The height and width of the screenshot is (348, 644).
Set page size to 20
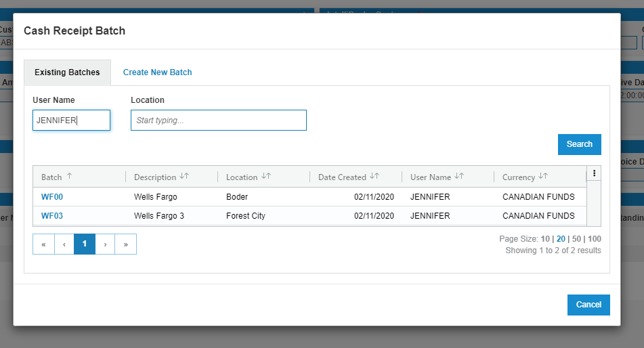tap(561, 239)
